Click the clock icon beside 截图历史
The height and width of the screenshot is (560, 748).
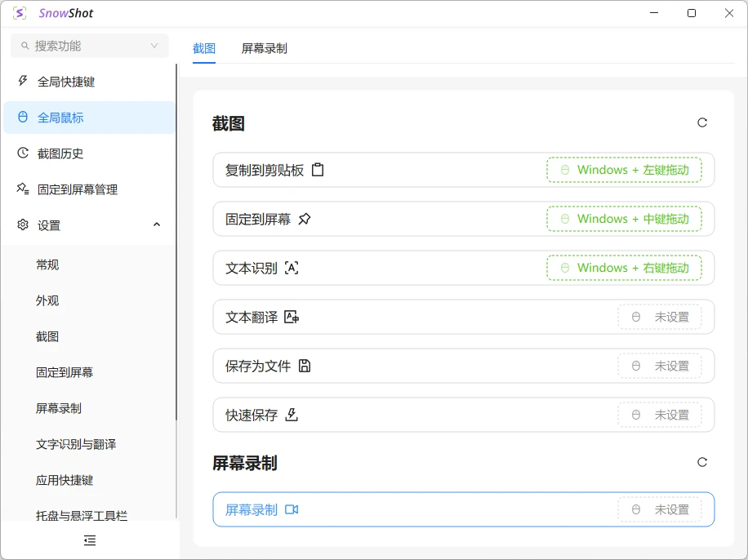22,153
